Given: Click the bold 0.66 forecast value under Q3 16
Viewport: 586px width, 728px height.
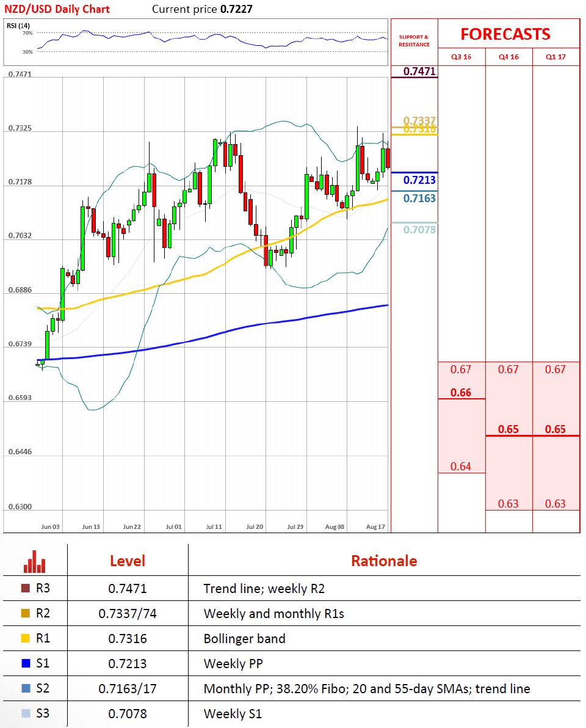Looking at the screenshot, I should pos(461,393).
